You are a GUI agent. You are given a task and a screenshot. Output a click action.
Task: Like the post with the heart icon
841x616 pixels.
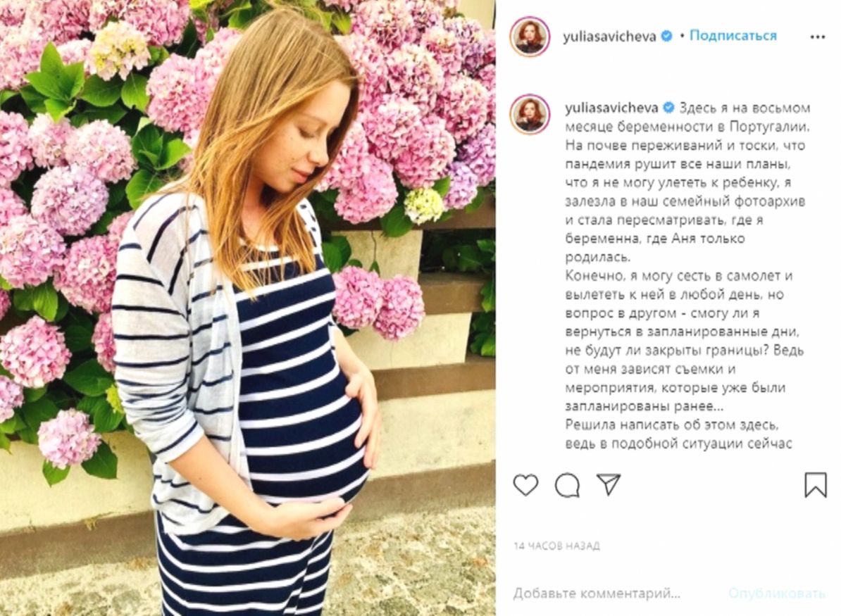[525, 485]
